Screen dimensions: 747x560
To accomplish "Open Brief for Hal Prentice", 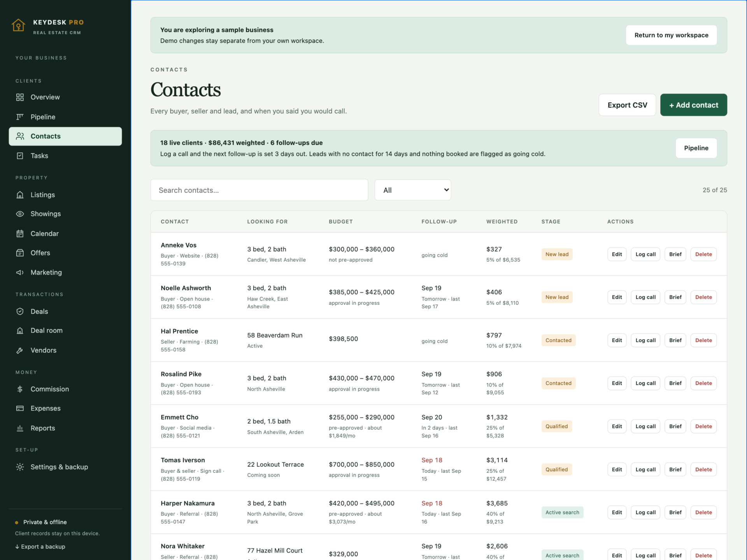I will [675, 340].
